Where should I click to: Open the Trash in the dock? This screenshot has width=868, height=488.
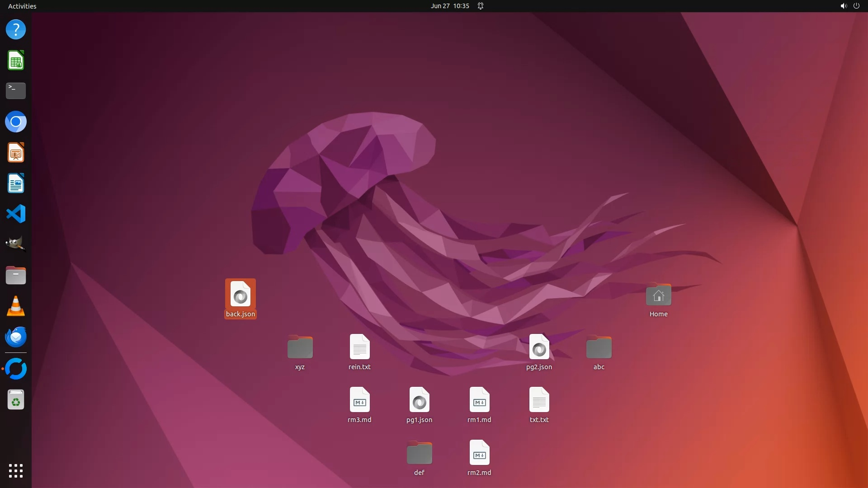coord(16,400)
